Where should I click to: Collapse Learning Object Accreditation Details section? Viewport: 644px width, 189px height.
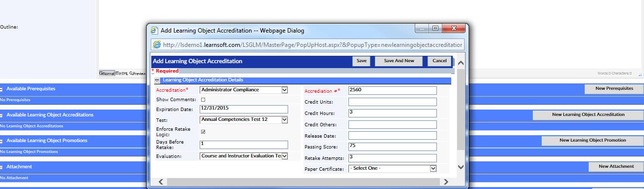coord(157,80)
